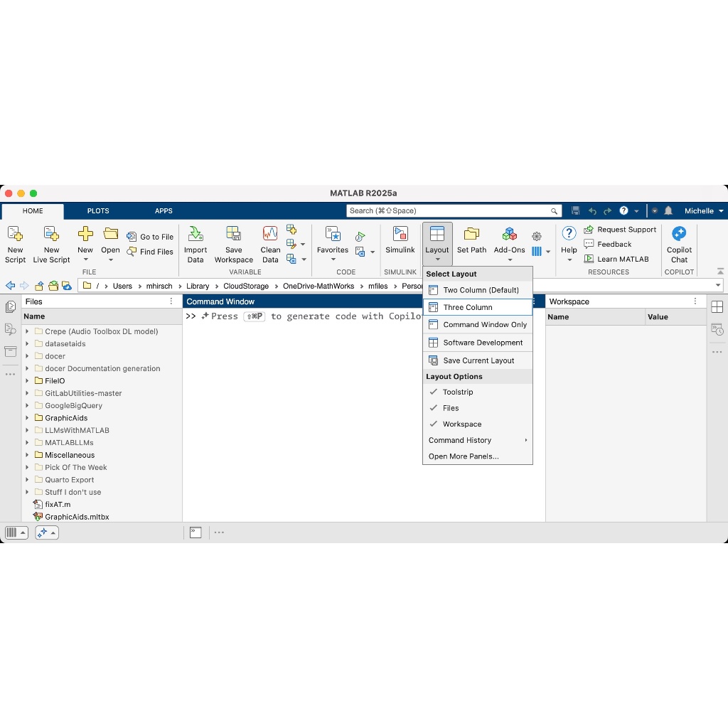Go up to the parent folder
The width and height of the screenshot is (728, 728).
pos(39,286)
